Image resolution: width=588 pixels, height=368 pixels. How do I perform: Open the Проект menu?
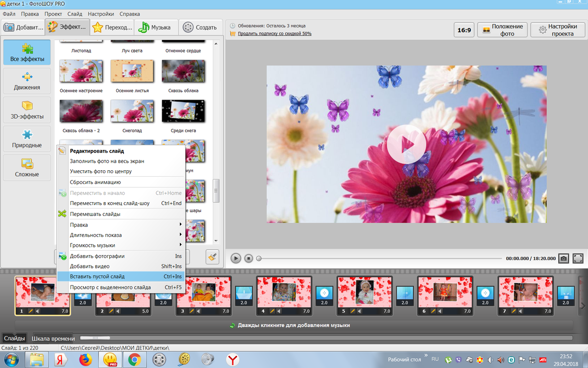(x=53, y=14)
